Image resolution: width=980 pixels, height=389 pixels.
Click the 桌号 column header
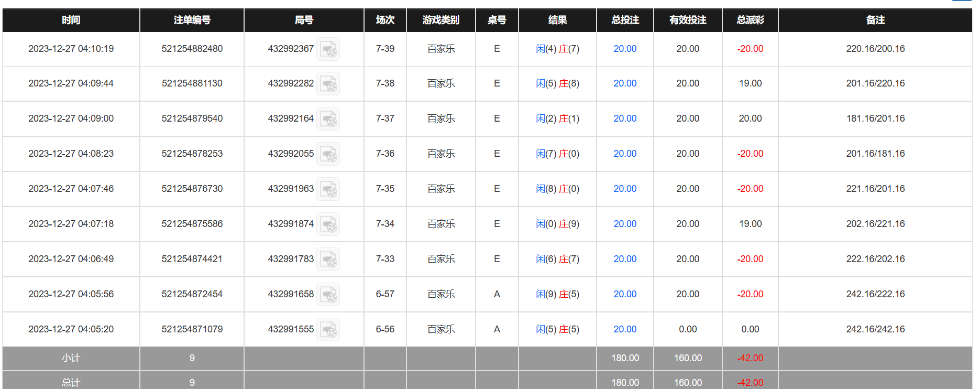(x=497, y=20)
